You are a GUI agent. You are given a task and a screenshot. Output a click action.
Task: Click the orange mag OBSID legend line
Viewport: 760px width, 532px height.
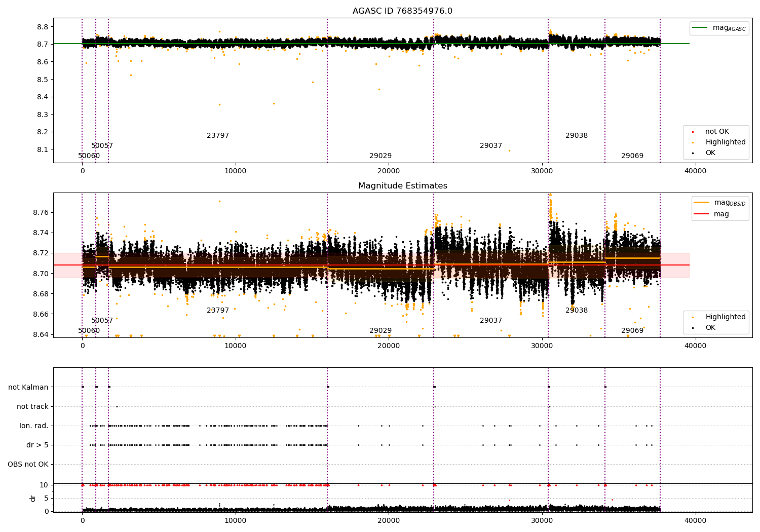701,202
